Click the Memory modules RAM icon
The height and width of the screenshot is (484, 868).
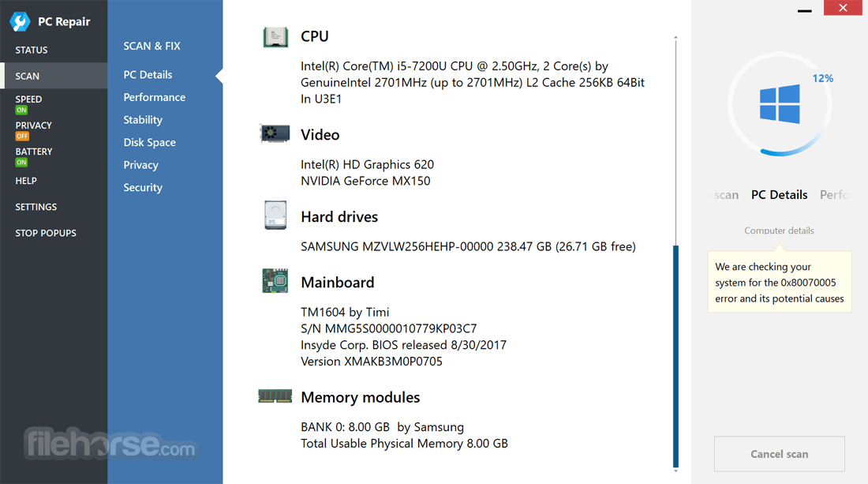275,396
